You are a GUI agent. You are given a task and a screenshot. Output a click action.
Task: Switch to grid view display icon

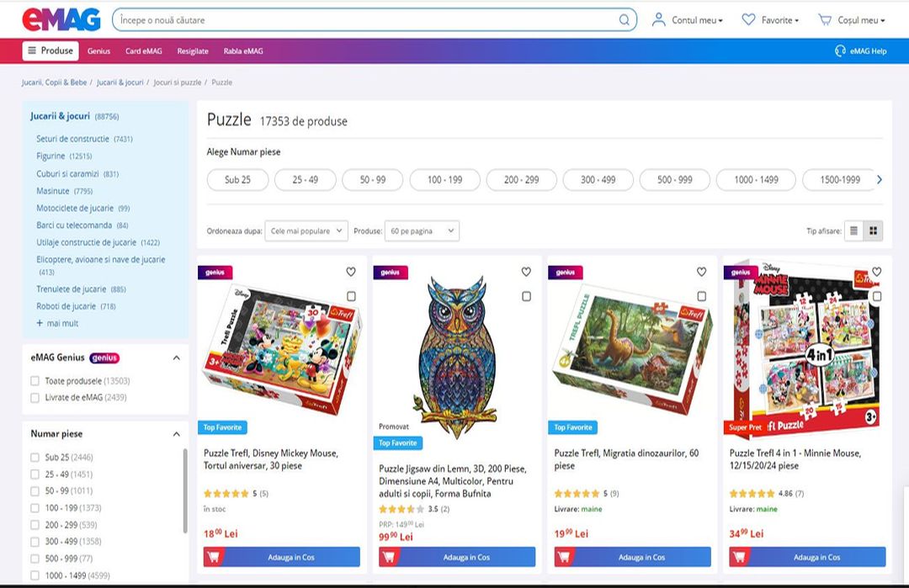tap(873, 230)
